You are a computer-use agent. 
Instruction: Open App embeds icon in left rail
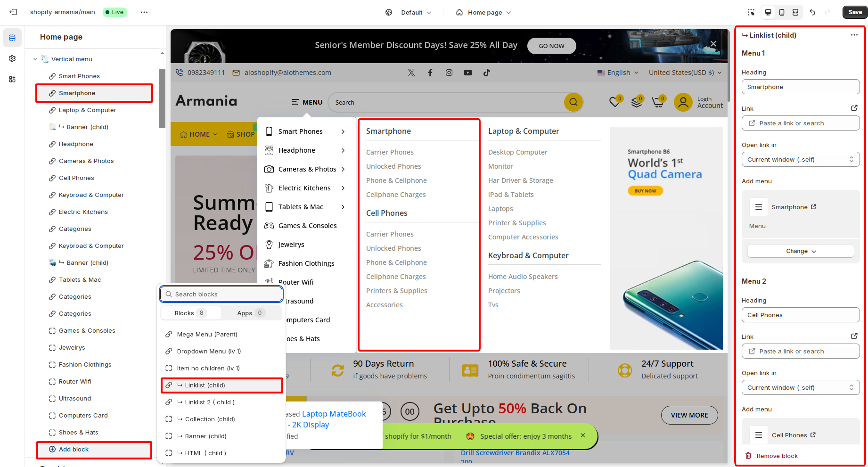(12, 79)
